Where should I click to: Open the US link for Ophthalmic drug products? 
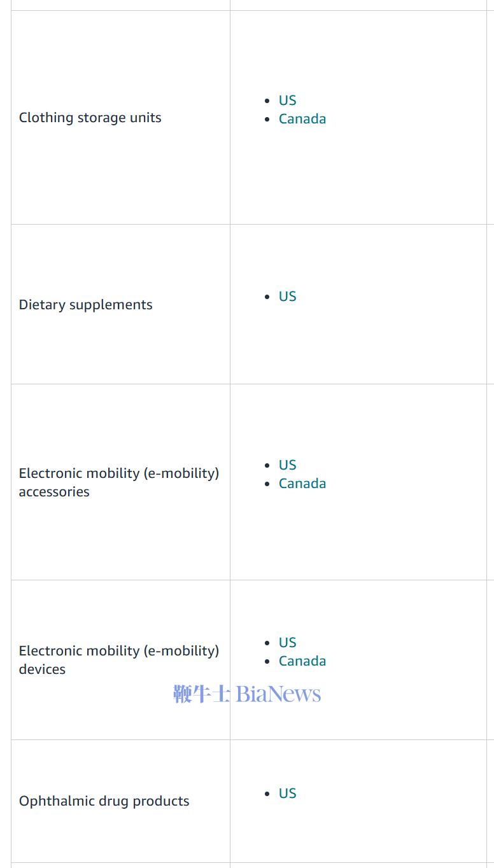point(287,794)
